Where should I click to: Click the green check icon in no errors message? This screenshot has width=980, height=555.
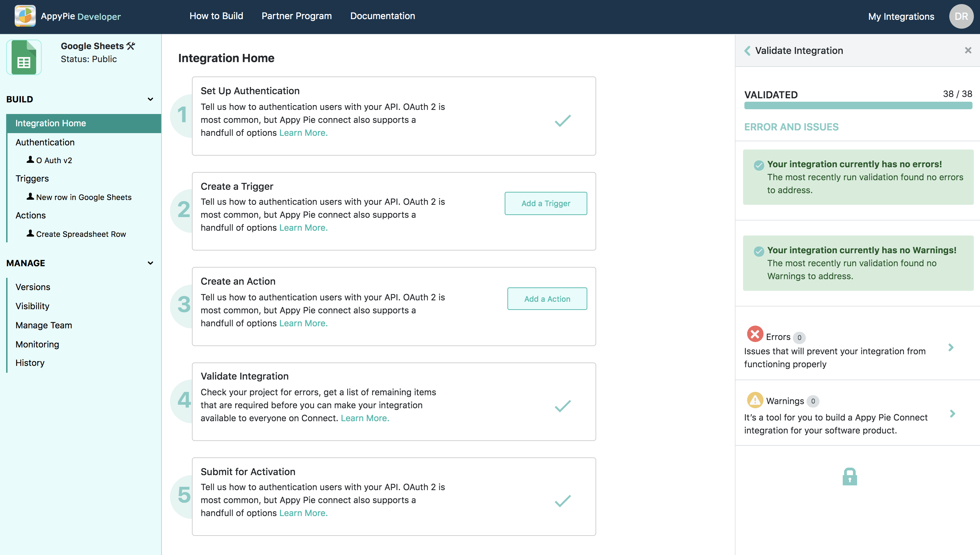click(x=759, y=165)
